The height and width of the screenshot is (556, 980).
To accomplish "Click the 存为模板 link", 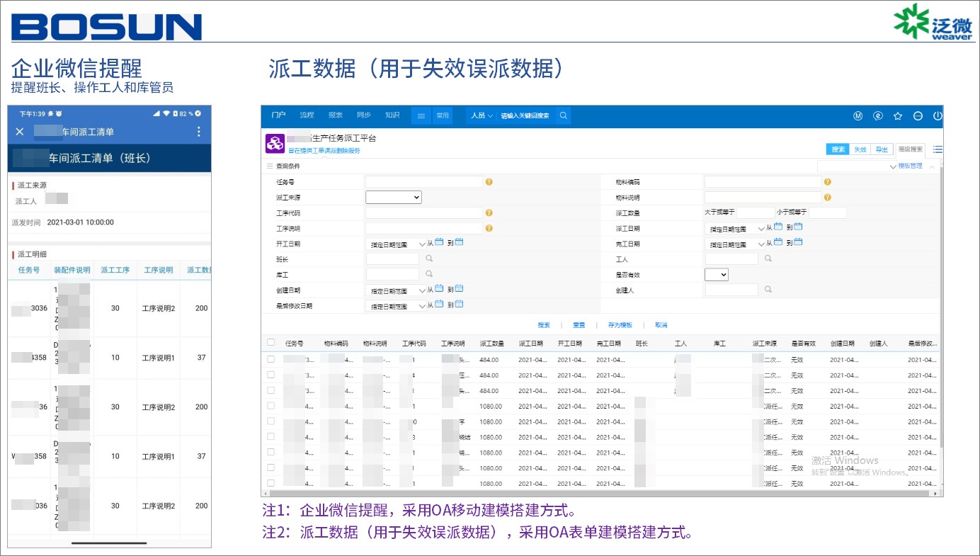I will click(x=620, y=325).
